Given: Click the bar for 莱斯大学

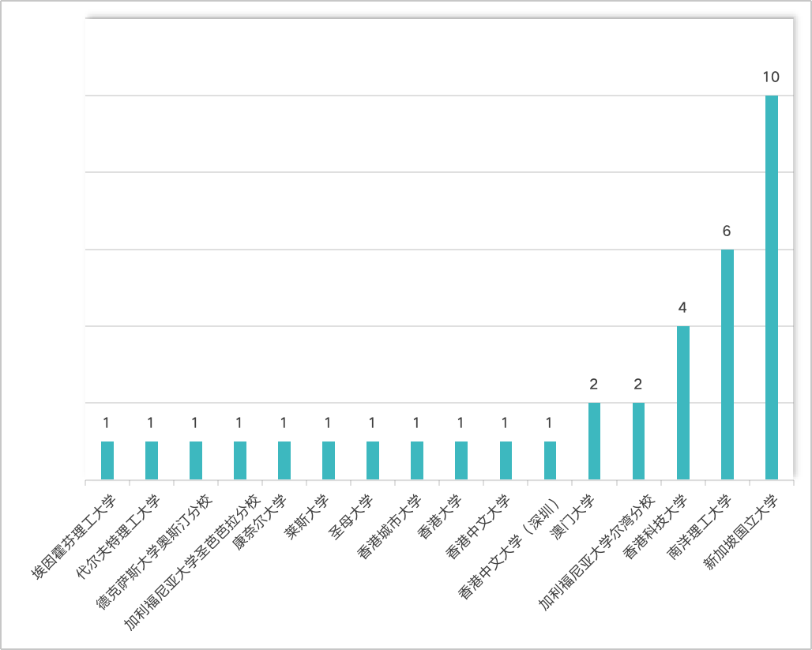Looking at the screenshot, I should click(329, 460).
